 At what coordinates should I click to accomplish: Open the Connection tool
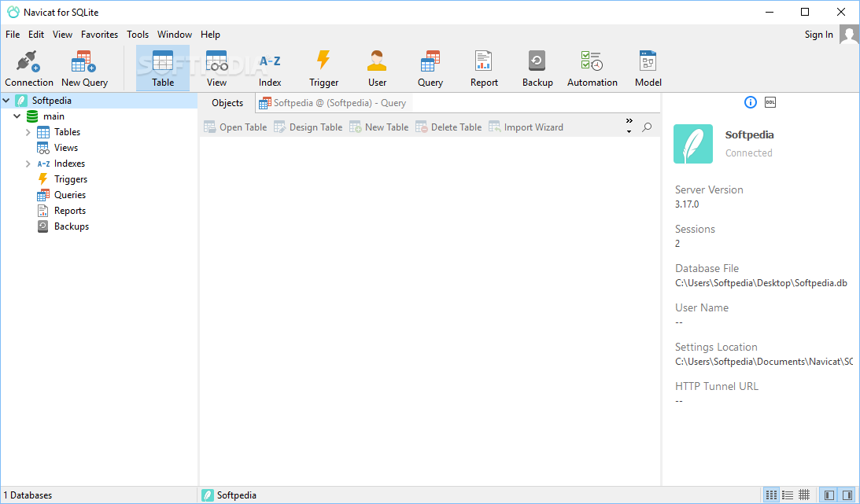click(29, 68)
